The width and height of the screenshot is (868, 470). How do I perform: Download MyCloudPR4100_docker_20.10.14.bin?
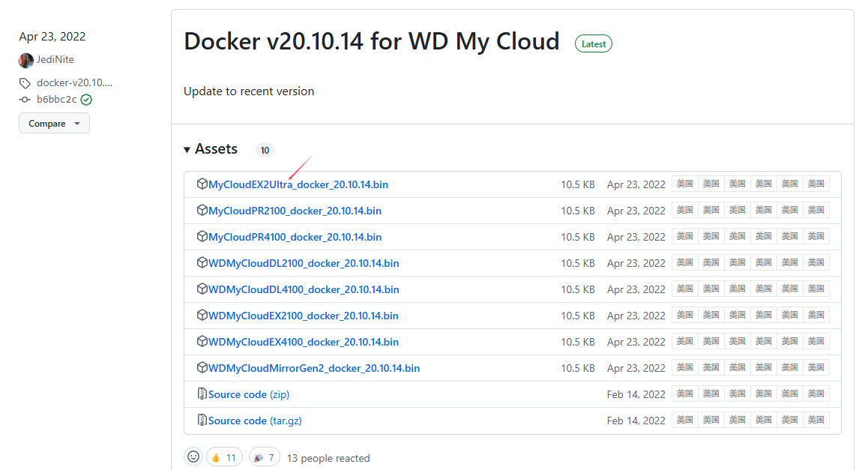pyautogui.click(x=295, y=237)
